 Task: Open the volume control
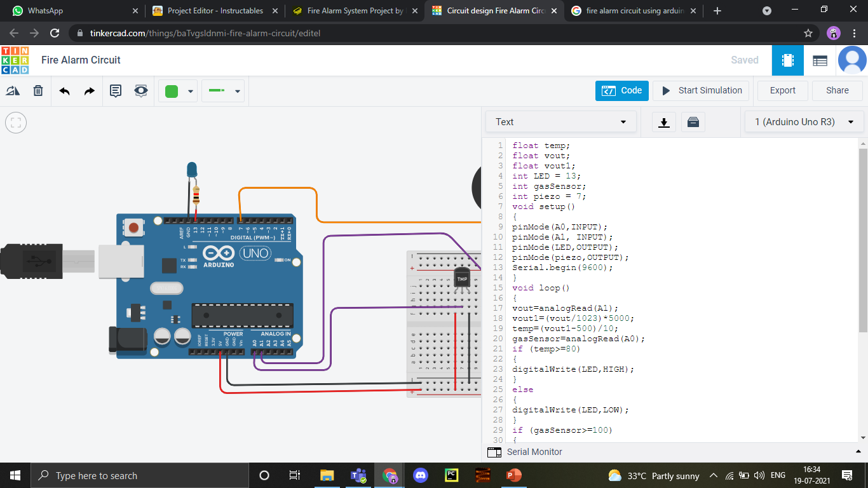(x=759, y=476)
